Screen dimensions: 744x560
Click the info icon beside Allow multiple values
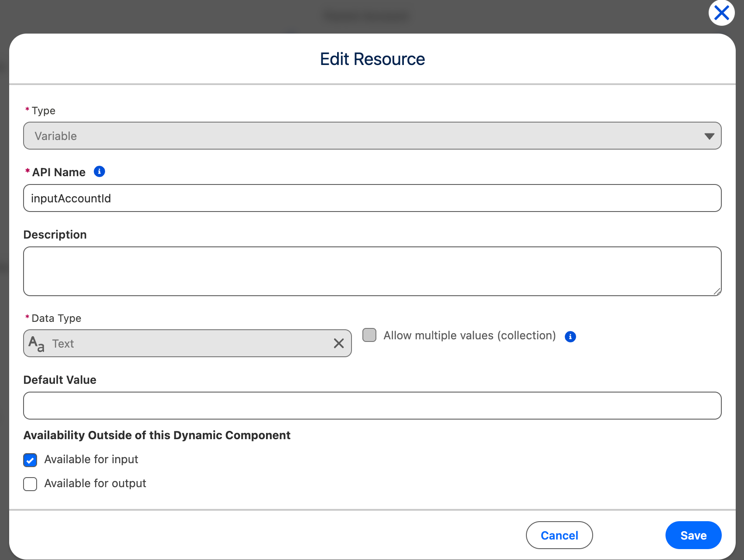tap(570, 336)
